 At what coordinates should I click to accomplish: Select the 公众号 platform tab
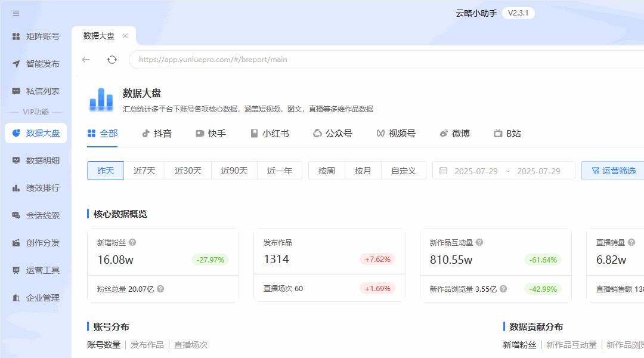[x=333, y=134]
